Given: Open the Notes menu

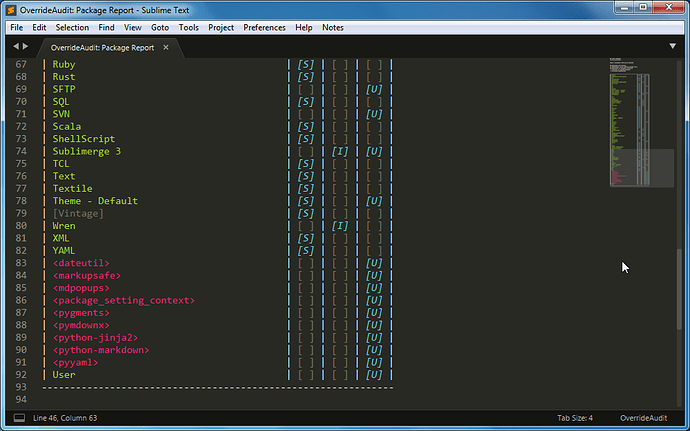Looking at the screenshot, I should pyautogui.click(x=333, y=27).
